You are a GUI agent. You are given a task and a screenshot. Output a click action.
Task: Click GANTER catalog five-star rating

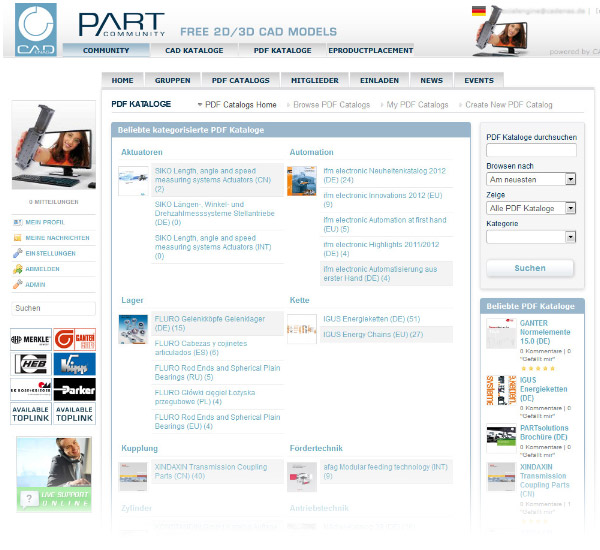coord(537,369)
